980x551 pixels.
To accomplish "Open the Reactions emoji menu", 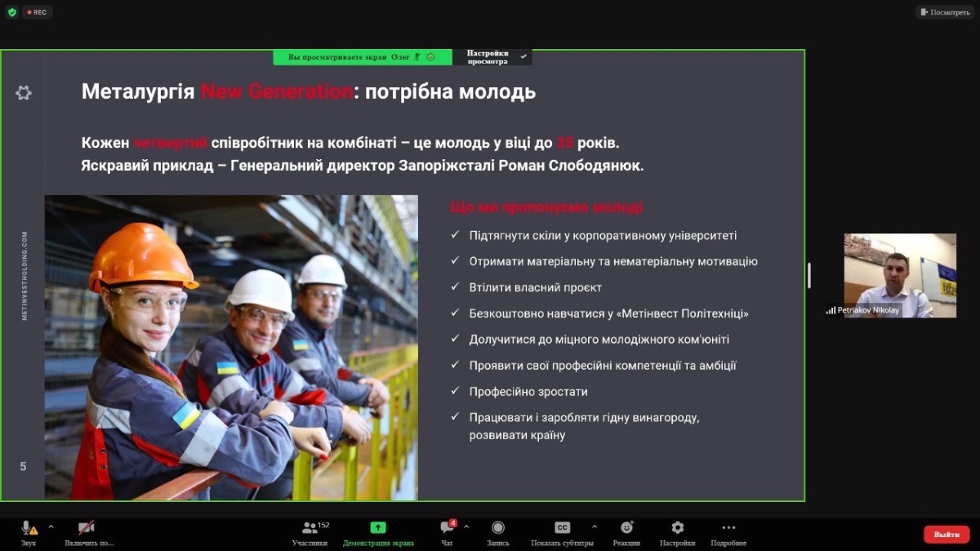I will click(626, 528).
